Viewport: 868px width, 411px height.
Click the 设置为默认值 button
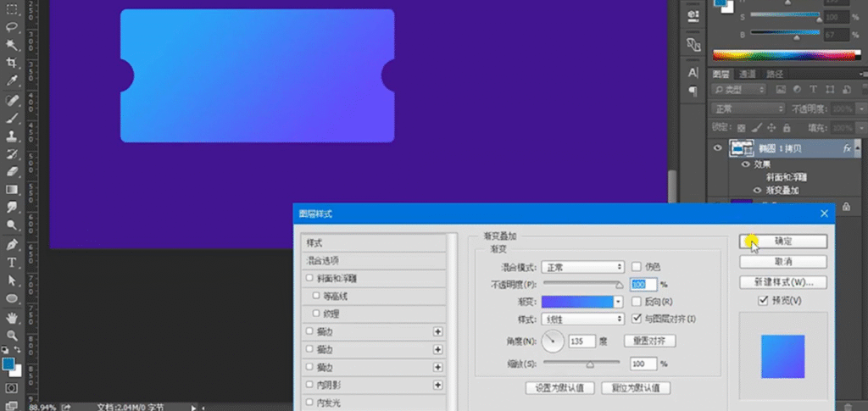tap(559, 388)
